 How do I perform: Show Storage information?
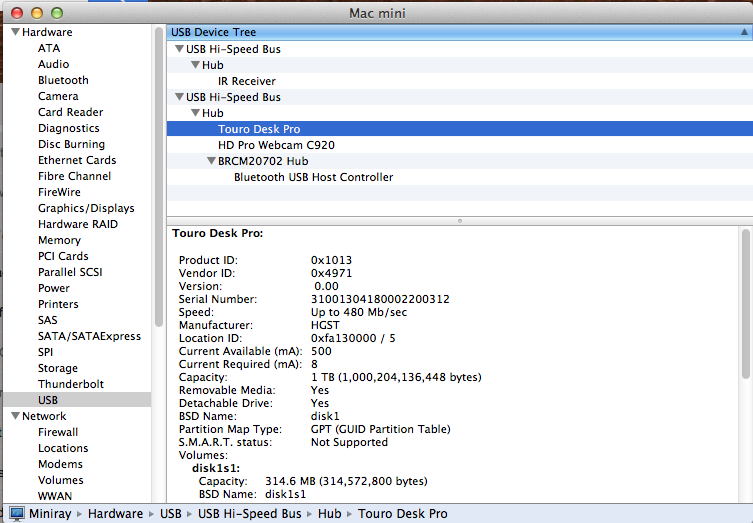click(x=58, y=368)
